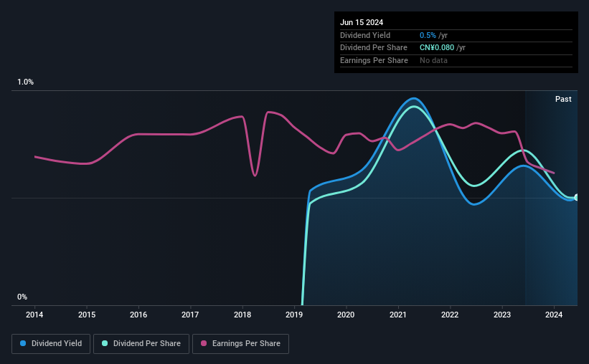This screenshot has width=589, height=364.
Task: Click the CN¥0.080 dividend per share value
Action: click(x=437, y=48)
